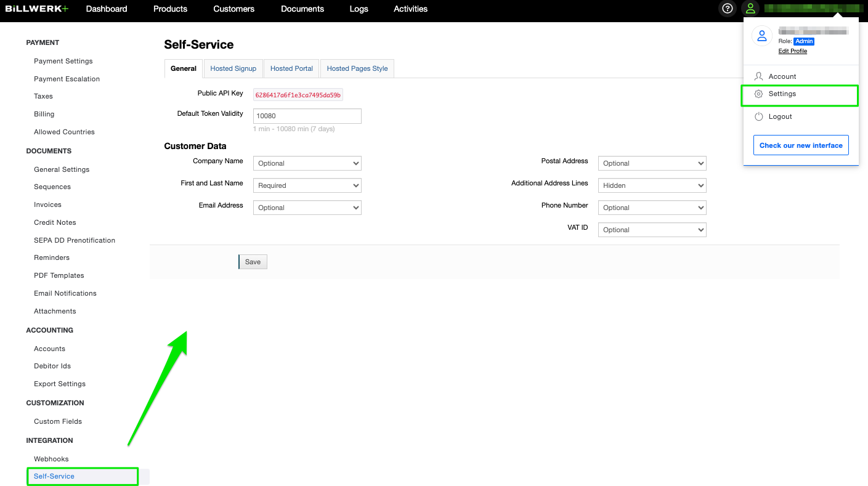The image size is (868, 486).
Task: Switch to the General tab
Action: pos(184,68)
